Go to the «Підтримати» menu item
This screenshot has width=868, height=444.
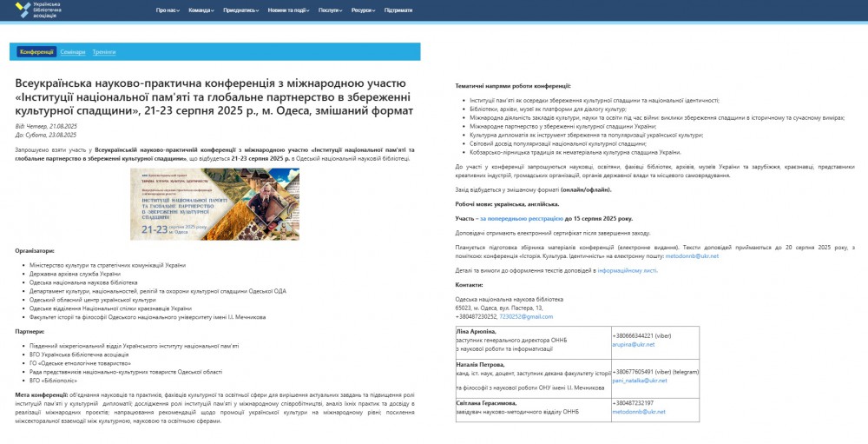pos(398,10)
